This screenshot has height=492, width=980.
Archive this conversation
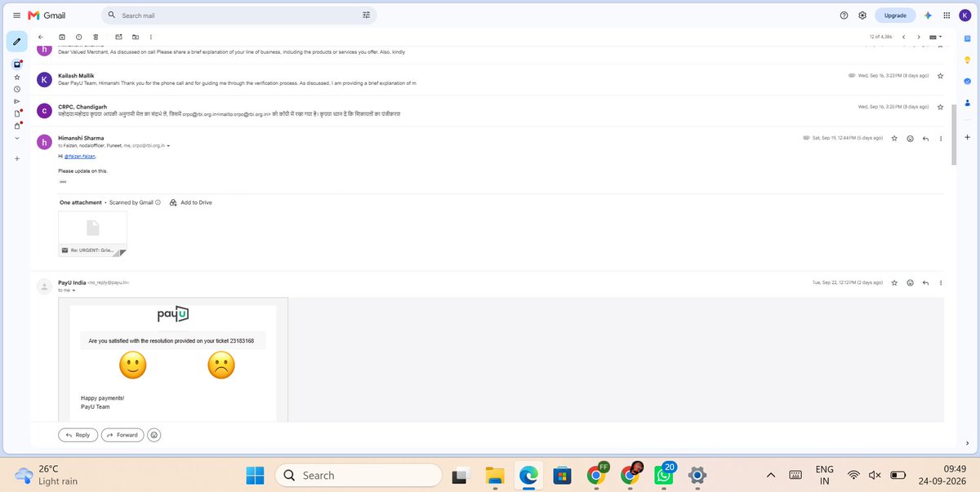(x=62, y=37)
